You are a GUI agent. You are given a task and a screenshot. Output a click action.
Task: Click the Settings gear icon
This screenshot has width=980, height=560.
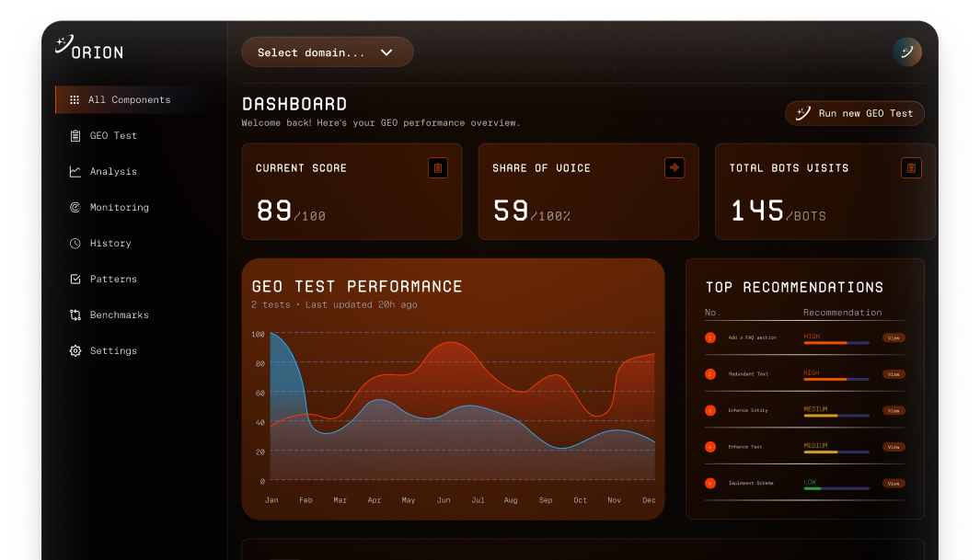coord(75,351)
